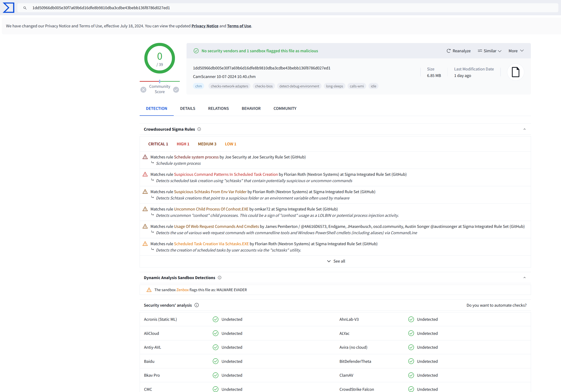The image size is (561, 392).
Task: Drag the community score indicator slider
Action: (x=160, y=81)
